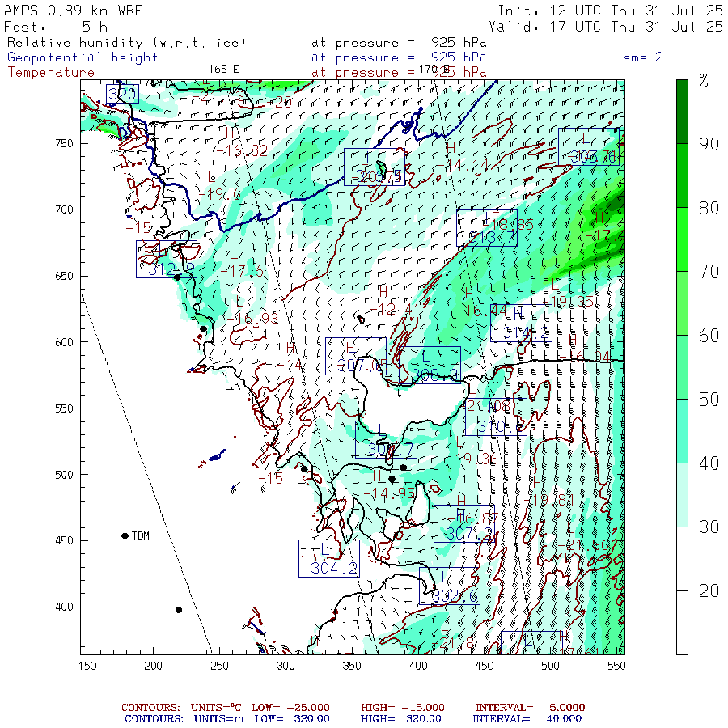Click the 'TDM' station label
This screenshot has height=728, width=728.
coord(141,535)
